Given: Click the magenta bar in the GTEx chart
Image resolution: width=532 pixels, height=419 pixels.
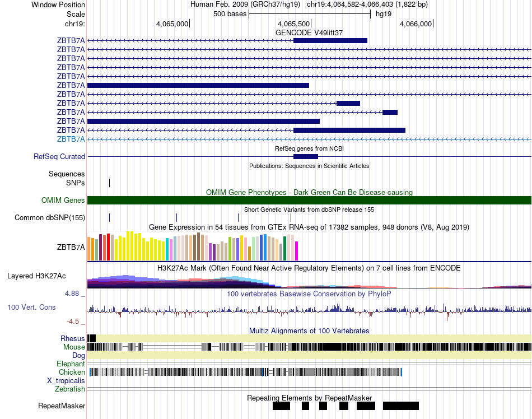Looking at the screenshot, I should 297,251.
